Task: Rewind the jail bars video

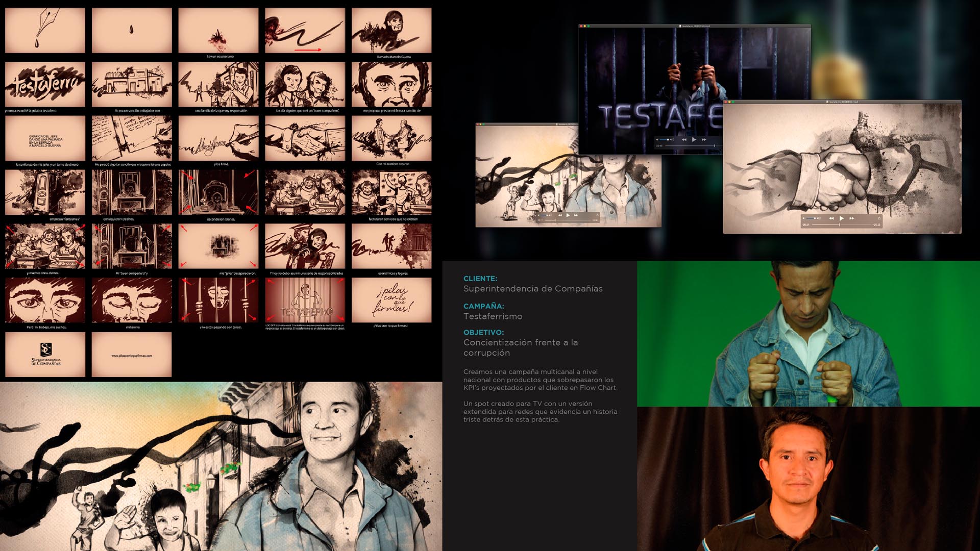Action: [684, 139]
